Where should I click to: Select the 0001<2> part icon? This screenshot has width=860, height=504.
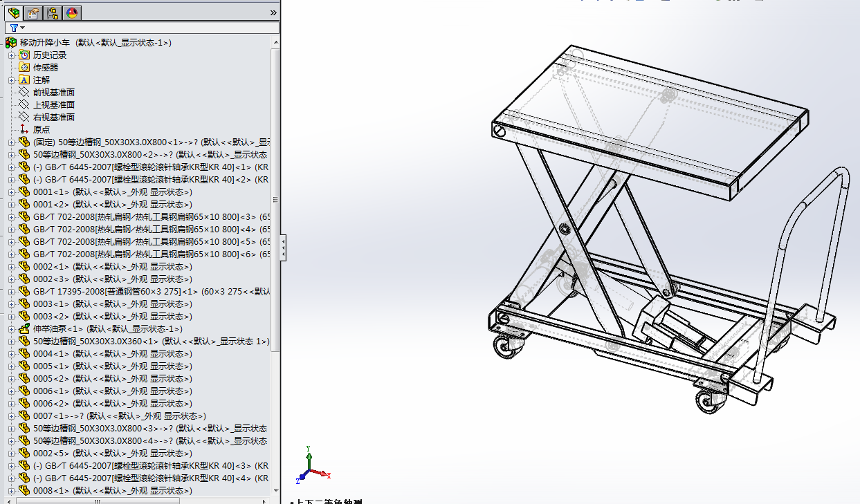24,205
